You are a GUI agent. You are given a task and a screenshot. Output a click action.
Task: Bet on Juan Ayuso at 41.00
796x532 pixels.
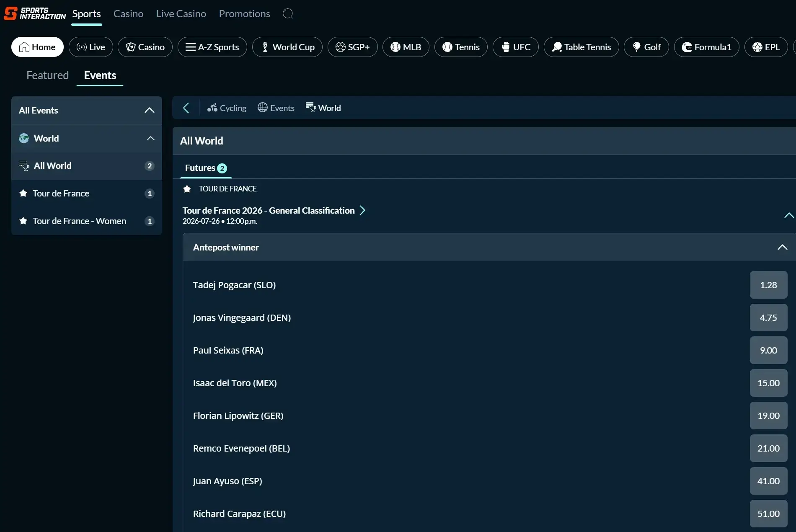click(x=768, y=481)
